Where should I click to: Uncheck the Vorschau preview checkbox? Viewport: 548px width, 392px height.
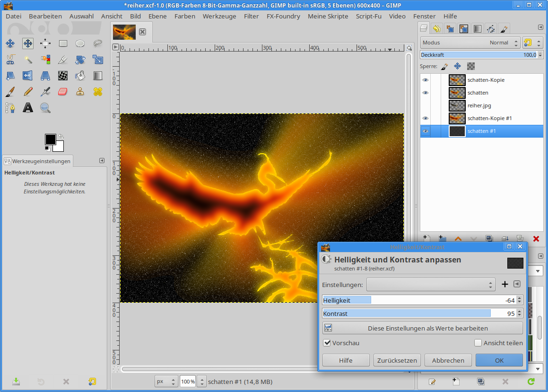327,343
